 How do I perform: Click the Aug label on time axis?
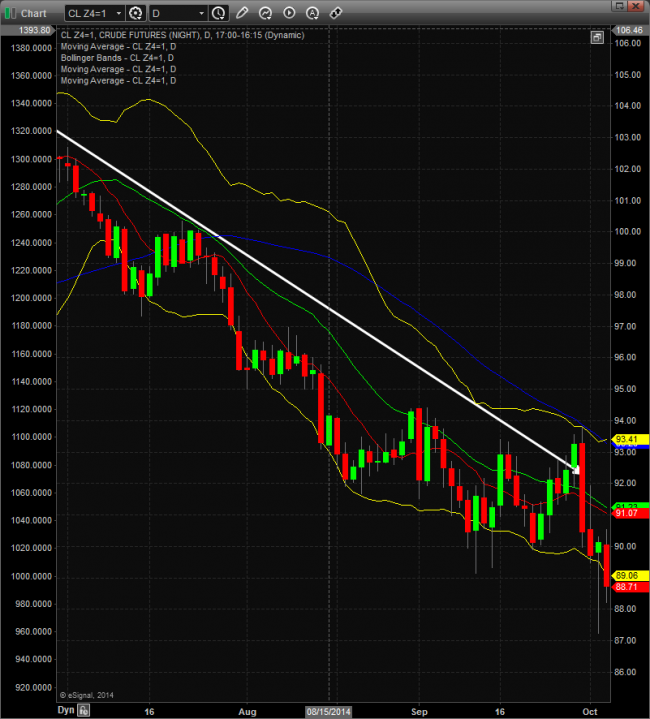(247, 712)
